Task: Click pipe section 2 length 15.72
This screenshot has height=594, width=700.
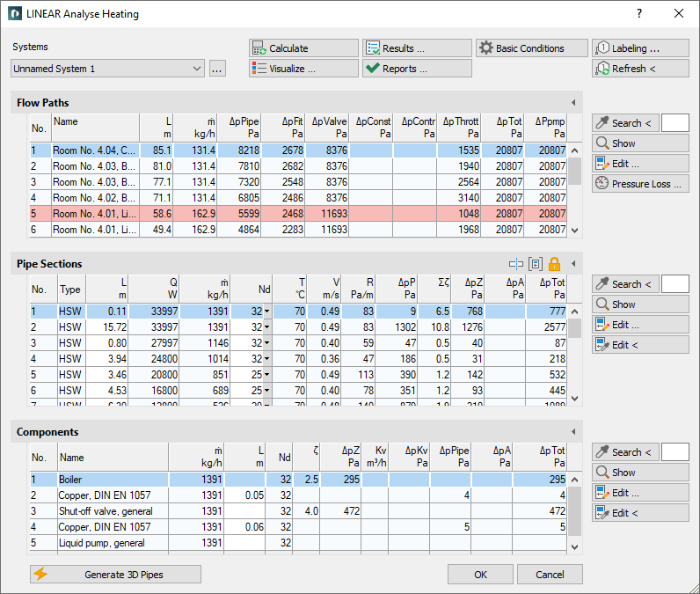Action: click(x=107, y=327)
